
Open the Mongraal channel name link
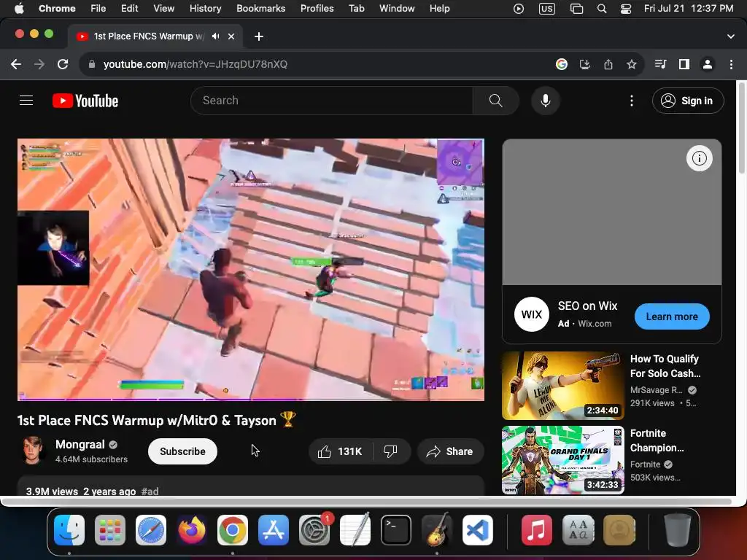tap(80, 444)
